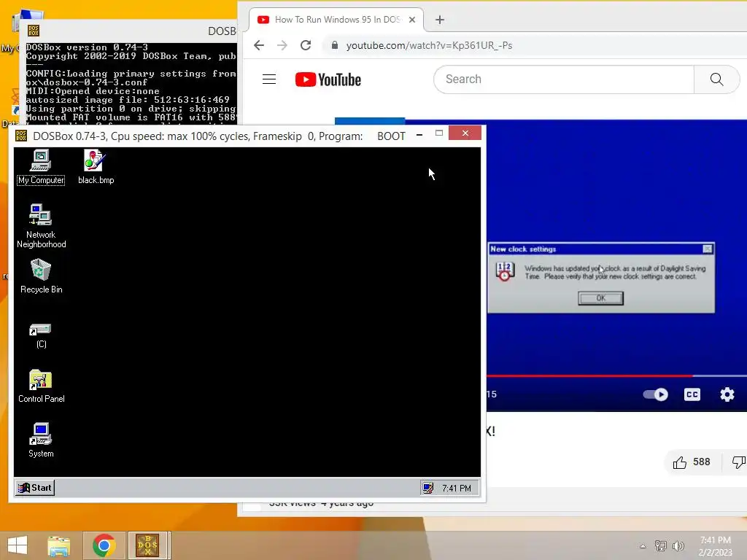Show hidden system tray icons
The height and width of the screenshot is (560, 747).
point(643,545)
